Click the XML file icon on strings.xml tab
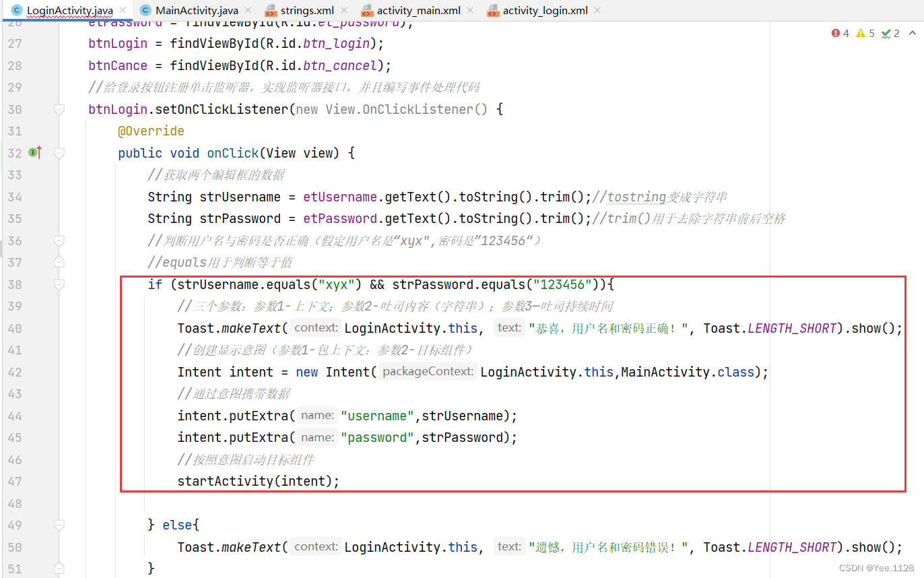 click(x=270, y=10)
